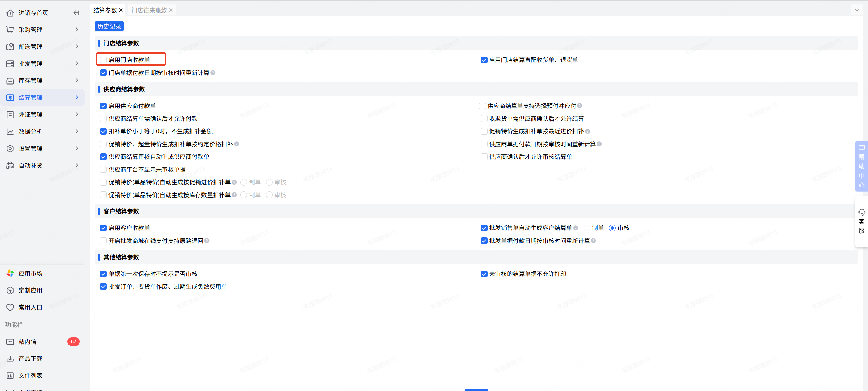The height and width of the screenshot is (391, 868).
Task: Close the 结算参数 tab
Action: click(121, 11)
